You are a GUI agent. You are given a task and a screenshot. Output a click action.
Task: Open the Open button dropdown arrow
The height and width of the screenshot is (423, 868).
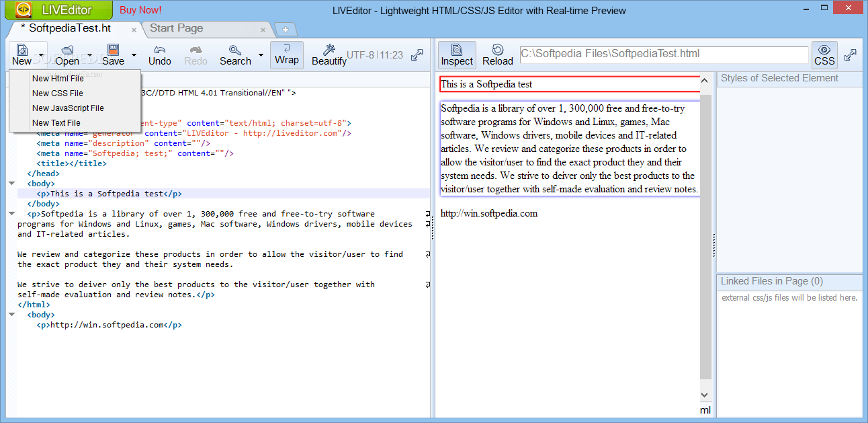[90, 55]
